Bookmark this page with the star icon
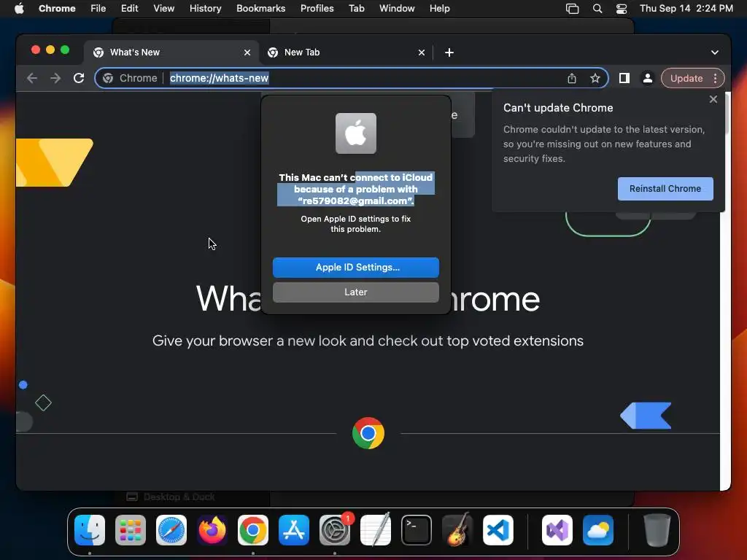 [595, 78]
